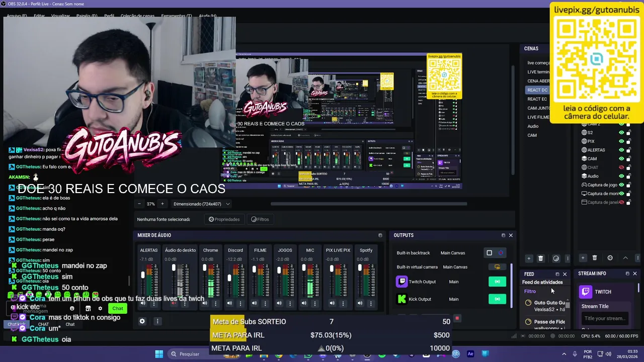Screen dimensions: 644x362
Task: Select the CAM JUNTO scene
Action: (x=539, y=108)
